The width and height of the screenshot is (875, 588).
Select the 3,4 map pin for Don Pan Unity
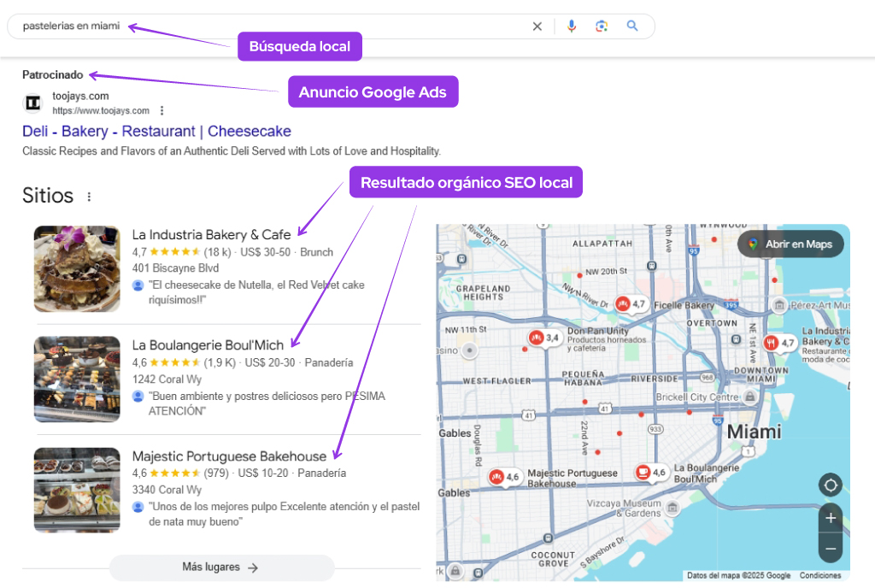point(544,338)
